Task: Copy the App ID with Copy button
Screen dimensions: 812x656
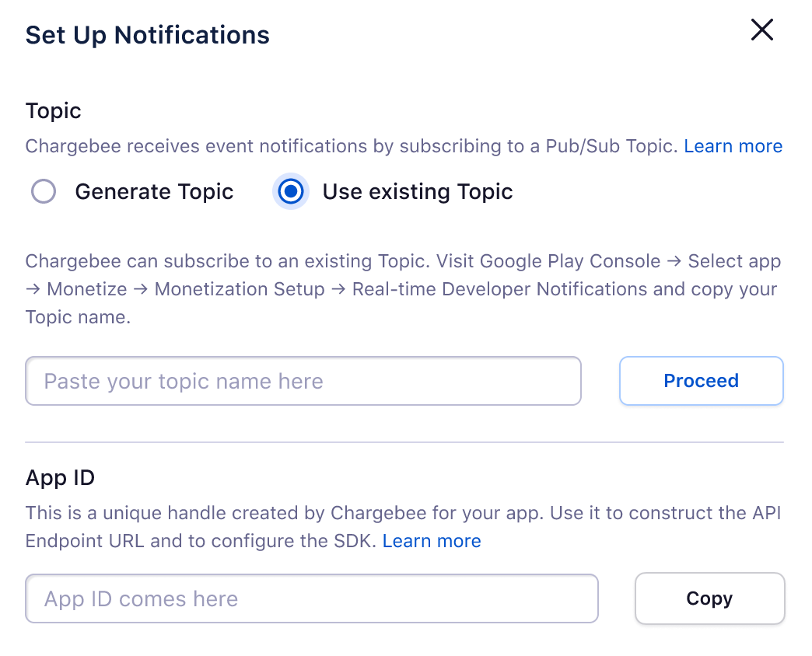Action: pos(709,598)
